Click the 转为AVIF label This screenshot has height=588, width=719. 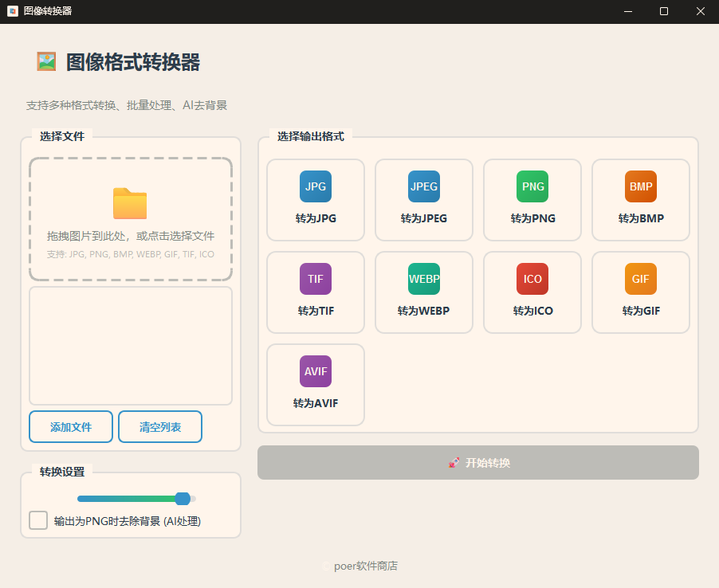316,403
